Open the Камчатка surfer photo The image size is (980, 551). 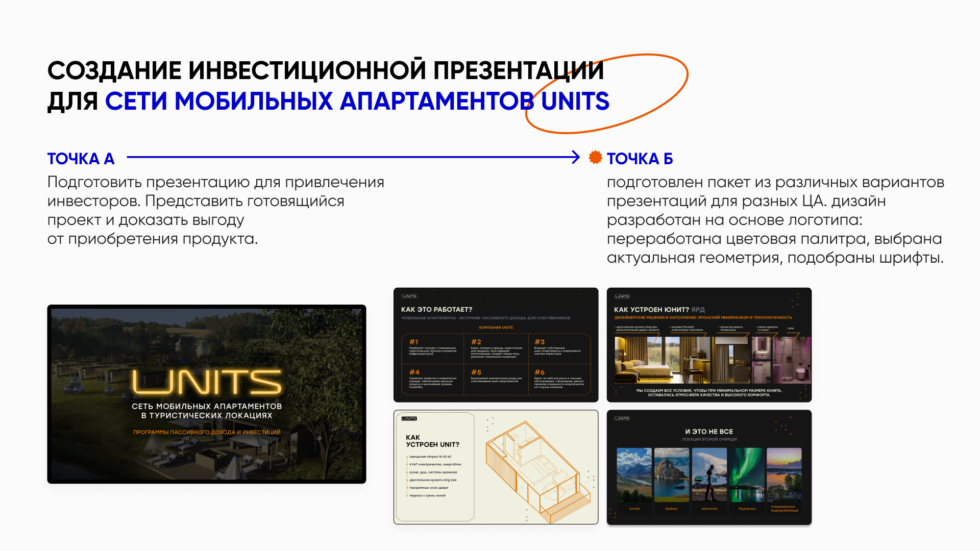pyautogui.click(x=709, y=475)
